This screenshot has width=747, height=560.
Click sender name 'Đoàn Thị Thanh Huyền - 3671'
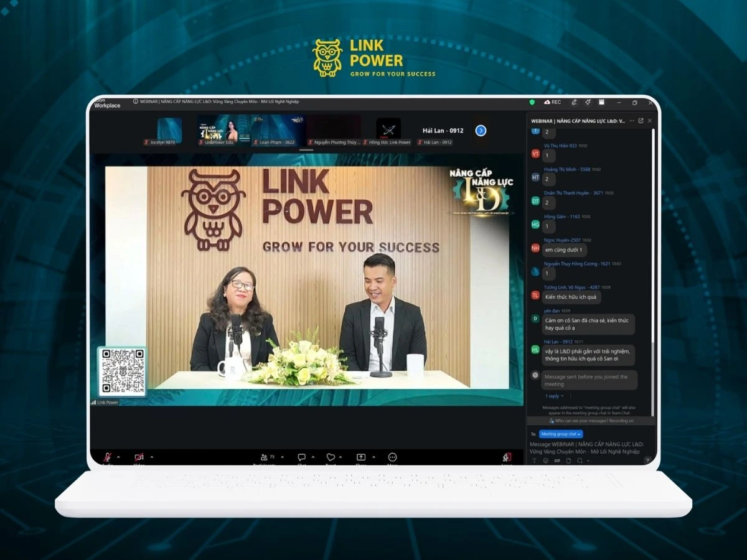point(573,193)
